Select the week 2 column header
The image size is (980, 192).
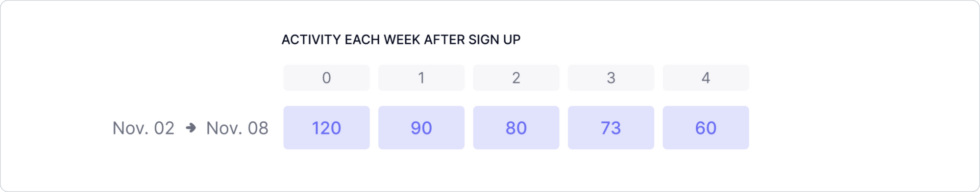tap(516, 78)
